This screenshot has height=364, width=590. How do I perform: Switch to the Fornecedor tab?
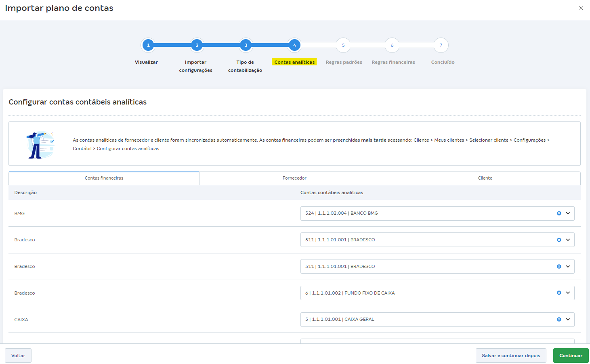click(x=294, y=178)
